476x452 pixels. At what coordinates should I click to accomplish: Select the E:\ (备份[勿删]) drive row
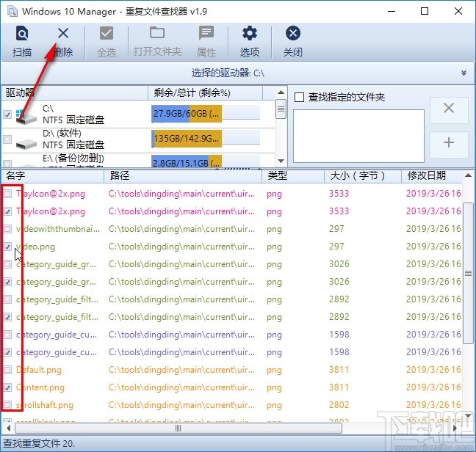point(138,161)
